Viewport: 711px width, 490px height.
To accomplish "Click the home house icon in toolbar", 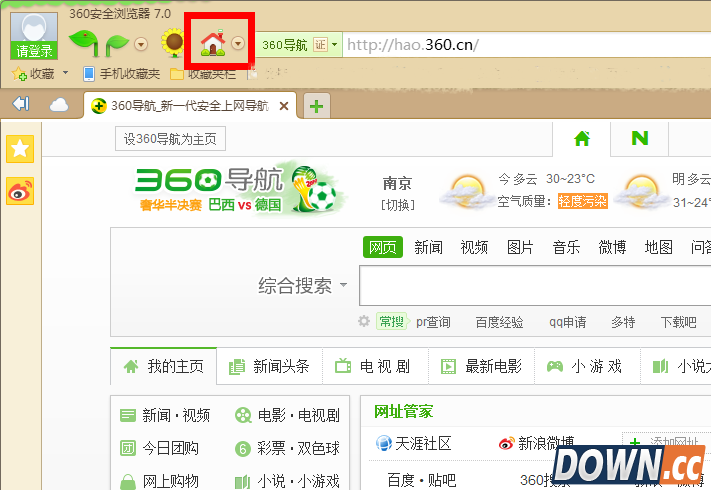I will pos(211,43).
